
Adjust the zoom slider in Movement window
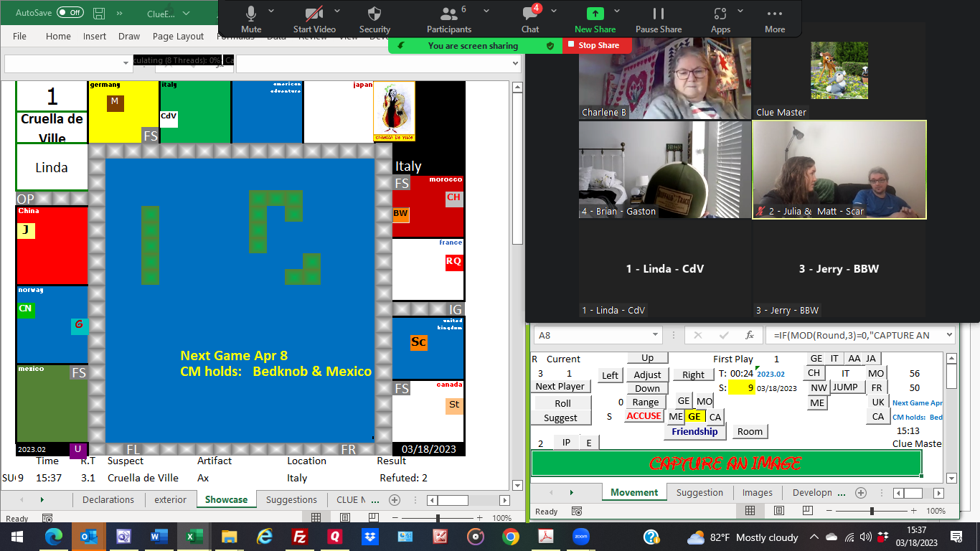pyautogui.click(x=872, y=511)
